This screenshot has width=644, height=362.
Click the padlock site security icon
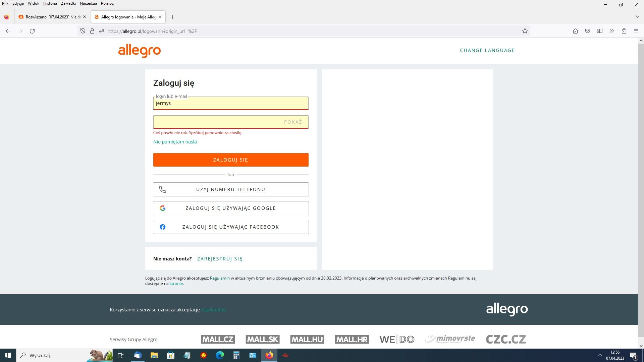point(92,31)
